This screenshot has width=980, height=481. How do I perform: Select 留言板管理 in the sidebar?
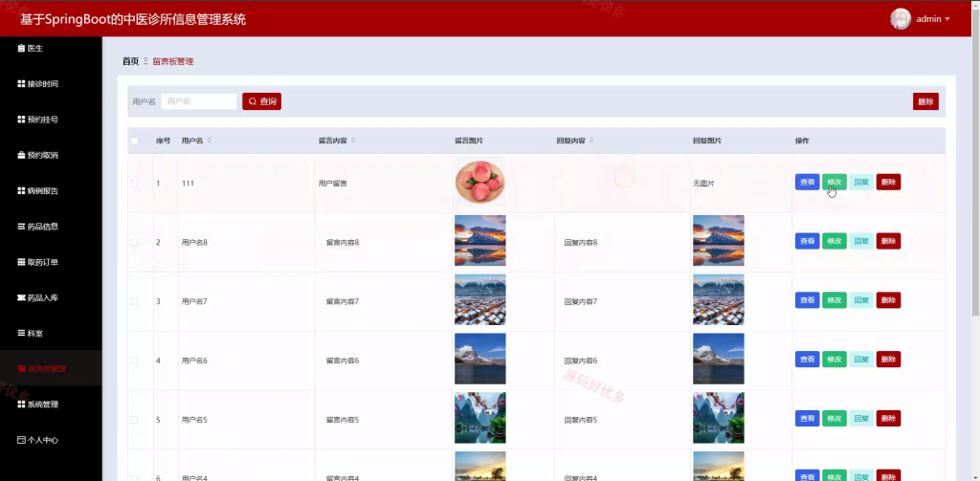click(x=51, y=368)
